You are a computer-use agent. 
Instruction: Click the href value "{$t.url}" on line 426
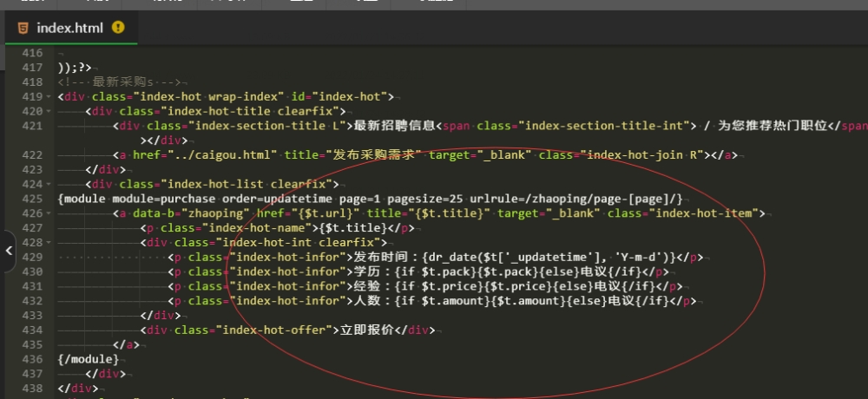325,213
